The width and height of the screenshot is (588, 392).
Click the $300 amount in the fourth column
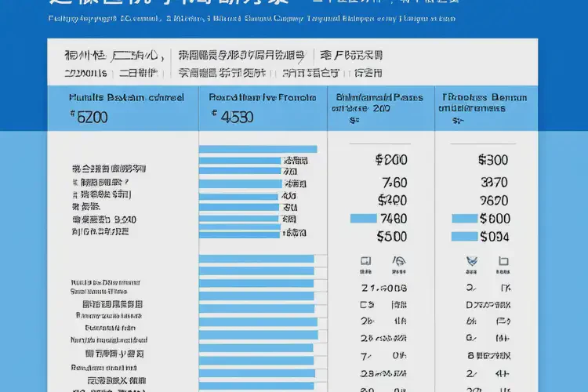(493, 160)
